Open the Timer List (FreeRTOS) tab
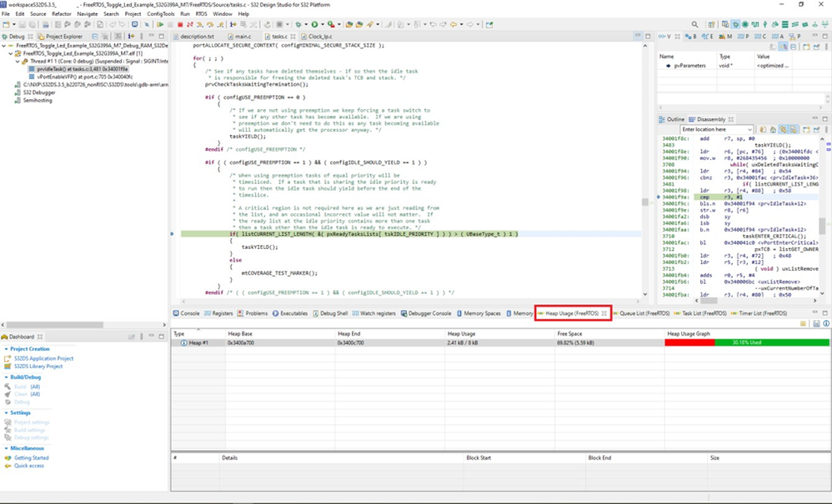Viewport: 832px width, 504px height. pos(759,313)
